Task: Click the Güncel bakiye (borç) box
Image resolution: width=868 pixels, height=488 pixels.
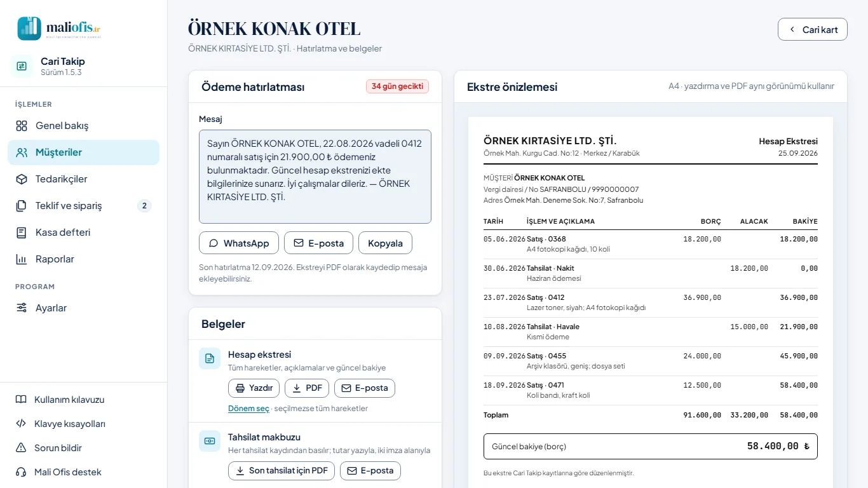Action: [651, 446]
